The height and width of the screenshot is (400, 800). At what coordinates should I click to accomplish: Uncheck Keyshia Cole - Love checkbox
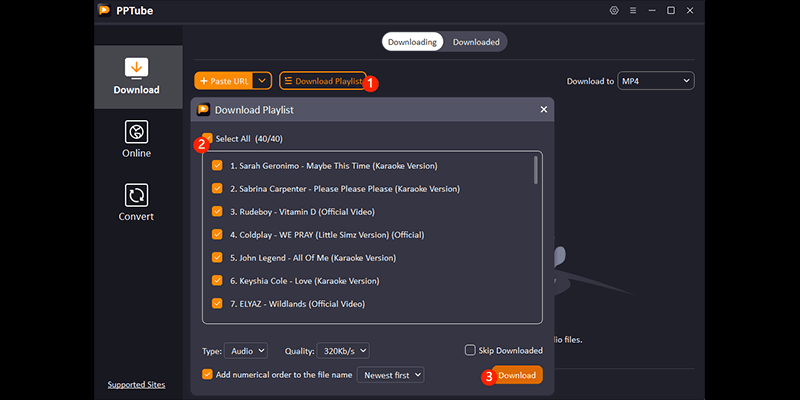[x=217, y=281]
